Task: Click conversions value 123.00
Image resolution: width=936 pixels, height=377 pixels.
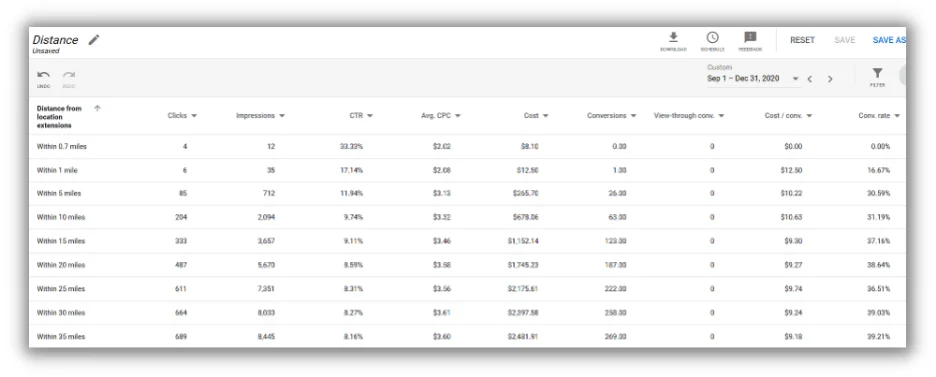Action: (615, 242)
